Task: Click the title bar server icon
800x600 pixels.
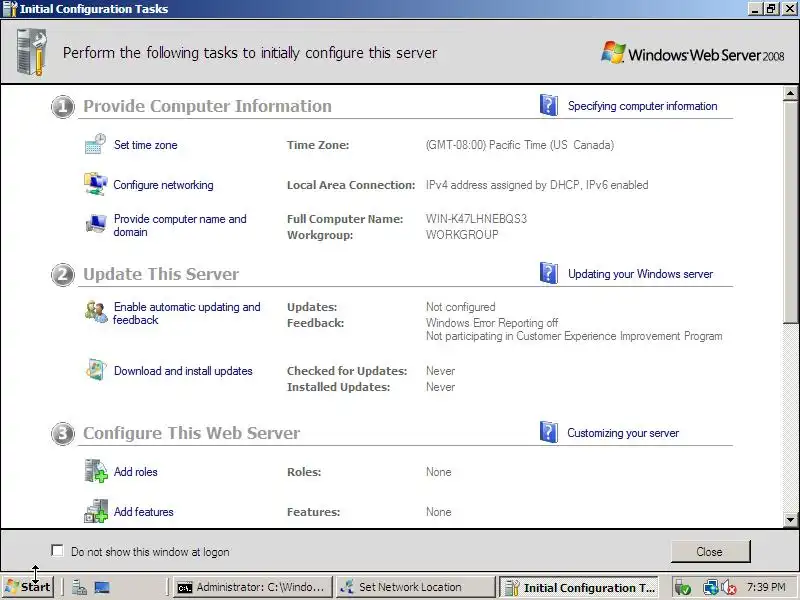Action: tap(10, 9)
